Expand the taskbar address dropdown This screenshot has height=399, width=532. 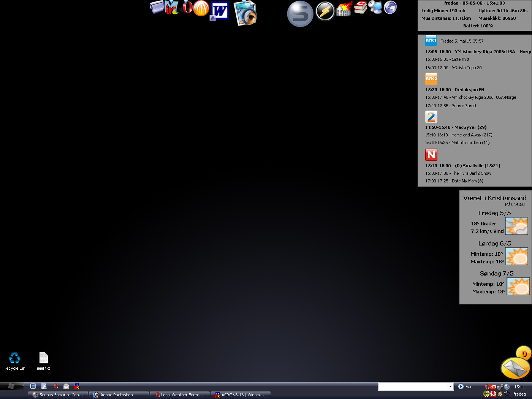coord(451,386)
